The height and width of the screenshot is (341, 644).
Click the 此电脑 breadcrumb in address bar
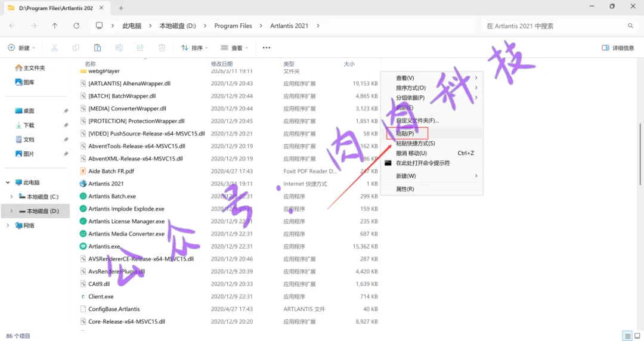[132, 26]
